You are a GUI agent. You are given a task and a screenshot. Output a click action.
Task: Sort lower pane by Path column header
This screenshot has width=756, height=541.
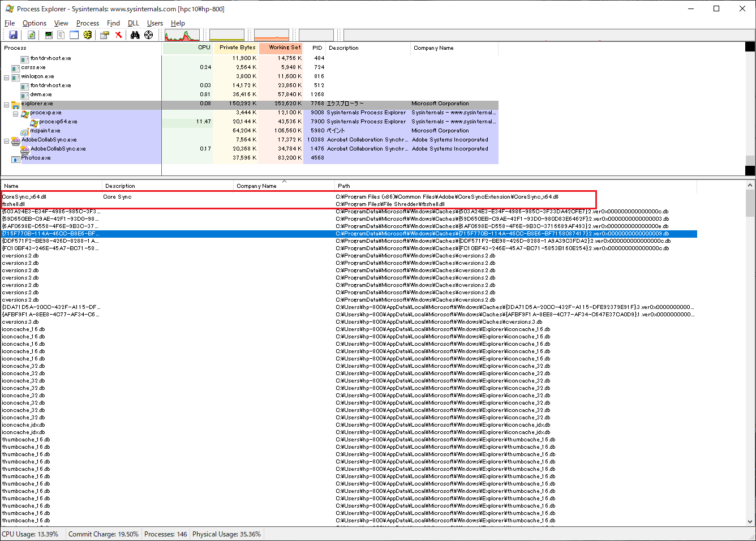tap(515, 186)
